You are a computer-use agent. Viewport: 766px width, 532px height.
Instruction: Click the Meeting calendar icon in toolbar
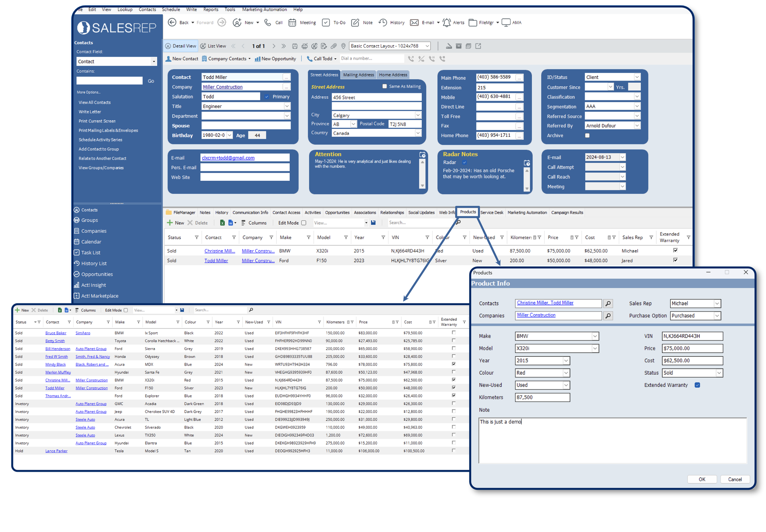point(292,23)
